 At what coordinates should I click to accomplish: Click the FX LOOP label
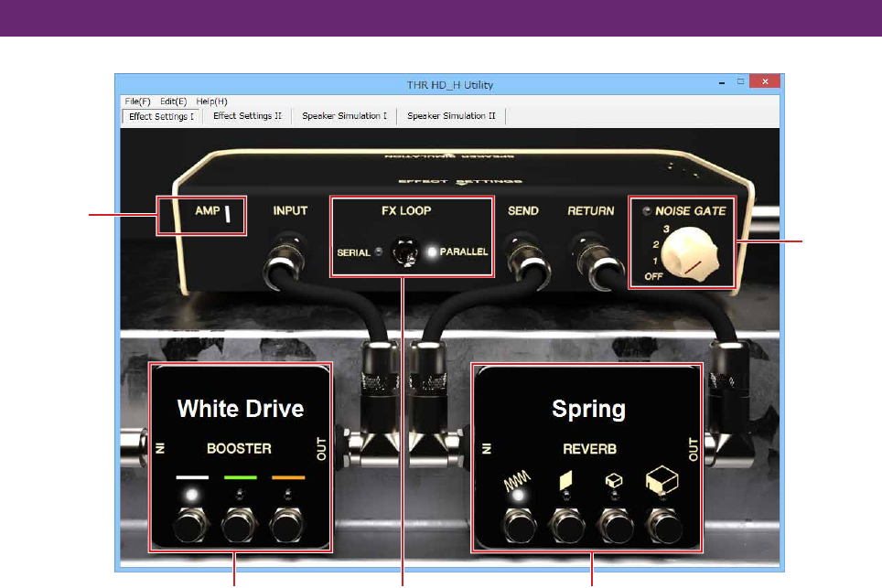(406, 211)
